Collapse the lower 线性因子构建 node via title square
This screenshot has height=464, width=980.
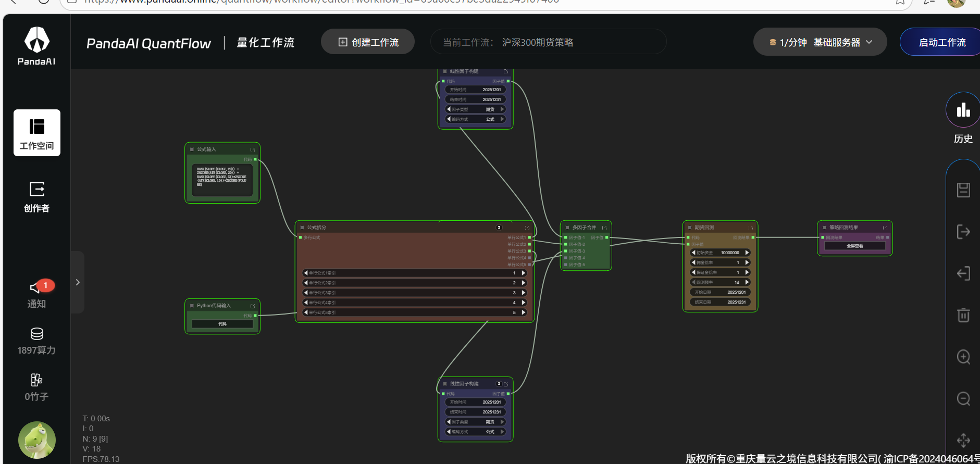click(x=445, y=384)
